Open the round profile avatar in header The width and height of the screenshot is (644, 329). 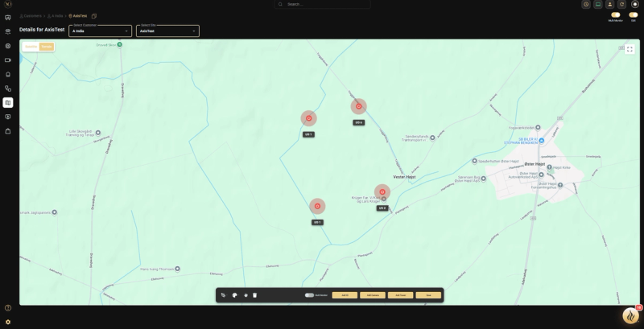[635, 4]
